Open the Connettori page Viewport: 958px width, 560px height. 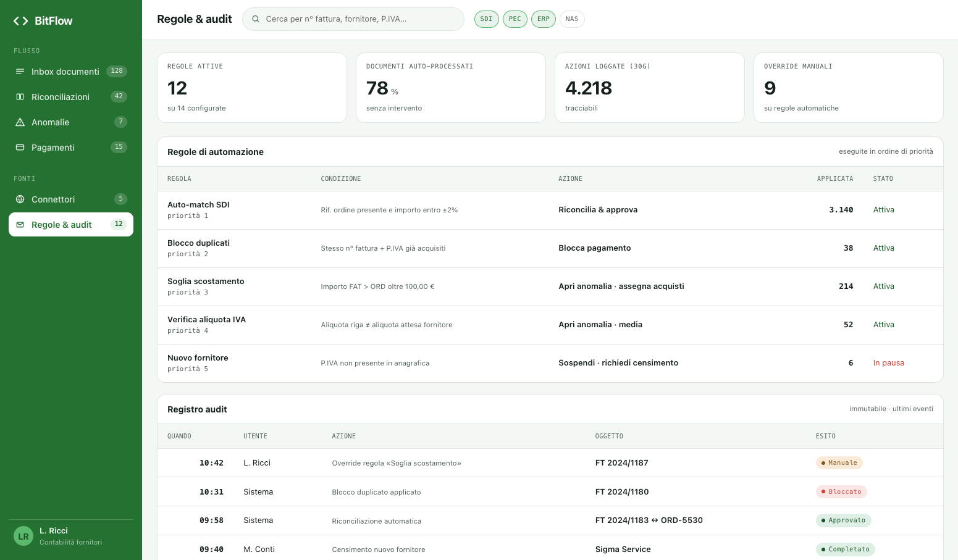click(71, 199)
